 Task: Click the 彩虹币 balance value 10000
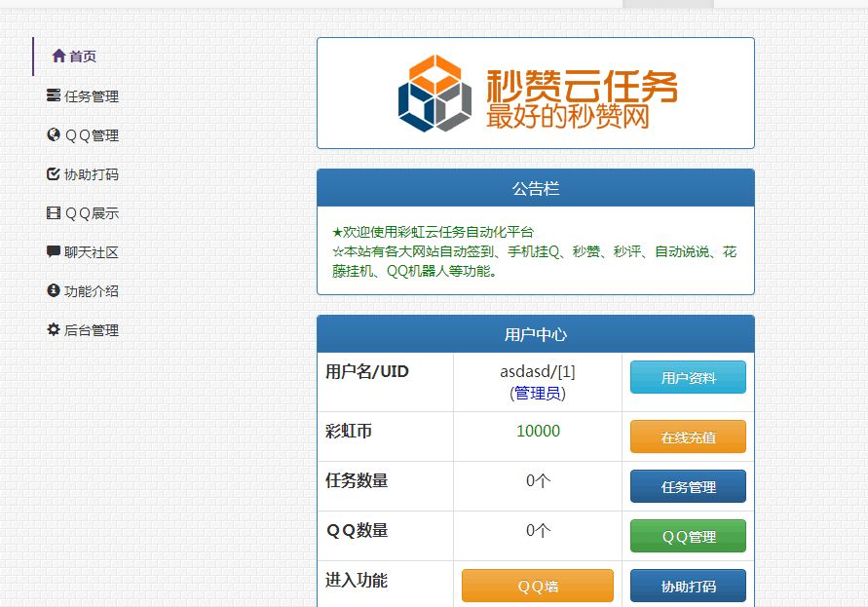(538, 431)
